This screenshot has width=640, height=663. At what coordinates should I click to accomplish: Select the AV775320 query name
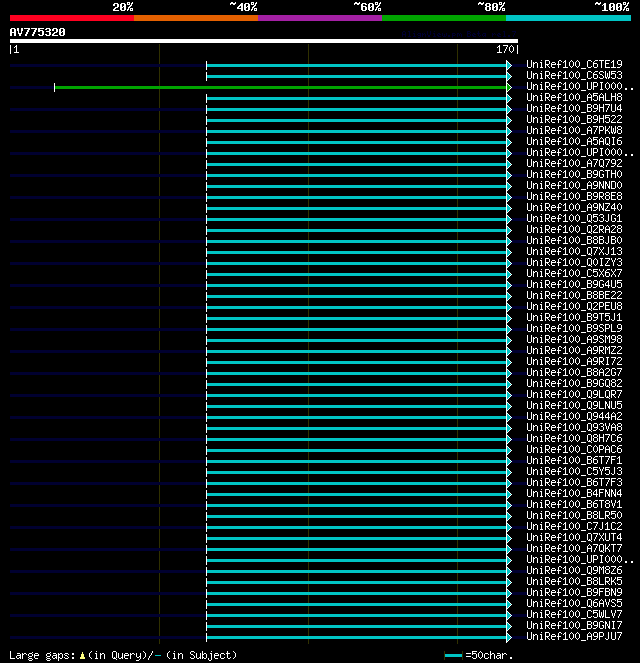38,32
